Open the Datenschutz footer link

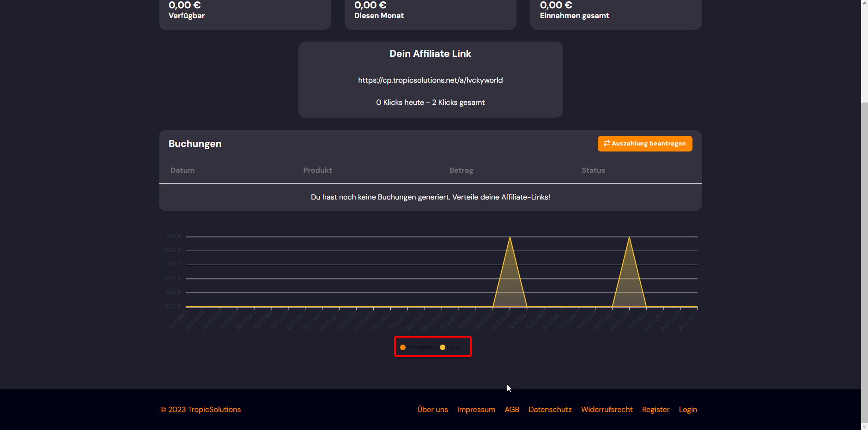(550, 410)
